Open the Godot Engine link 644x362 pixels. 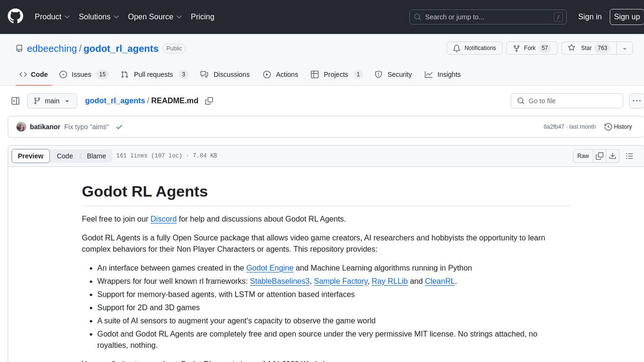270,268
